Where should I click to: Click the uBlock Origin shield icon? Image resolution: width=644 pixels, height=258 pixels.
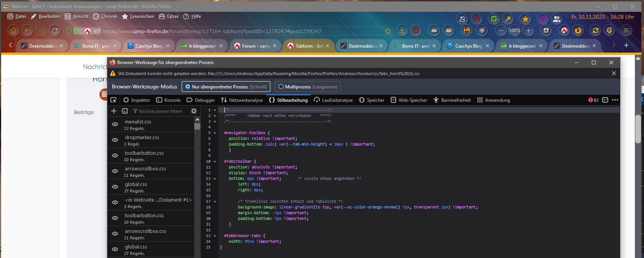[x=482, y=31]
